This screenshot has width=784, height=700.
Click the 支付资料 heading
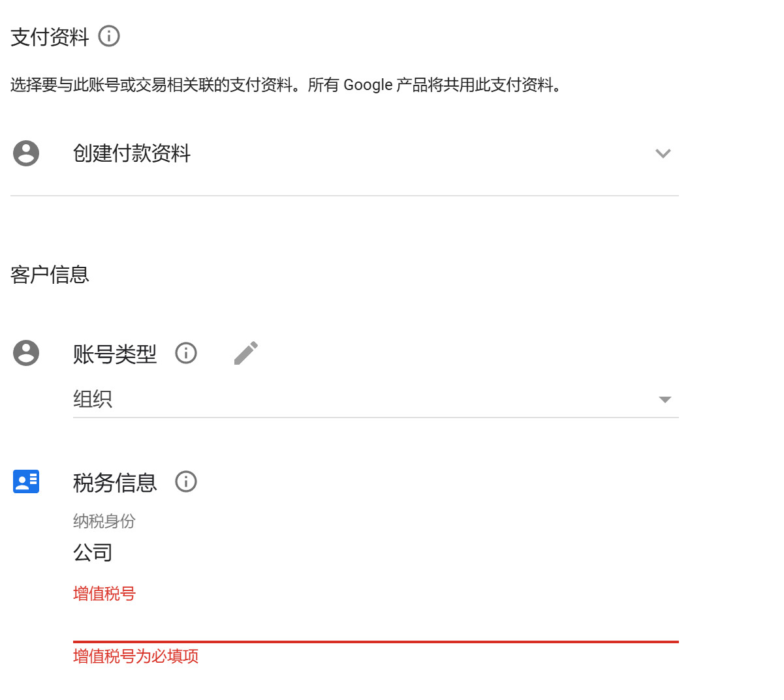coord(50,37)
